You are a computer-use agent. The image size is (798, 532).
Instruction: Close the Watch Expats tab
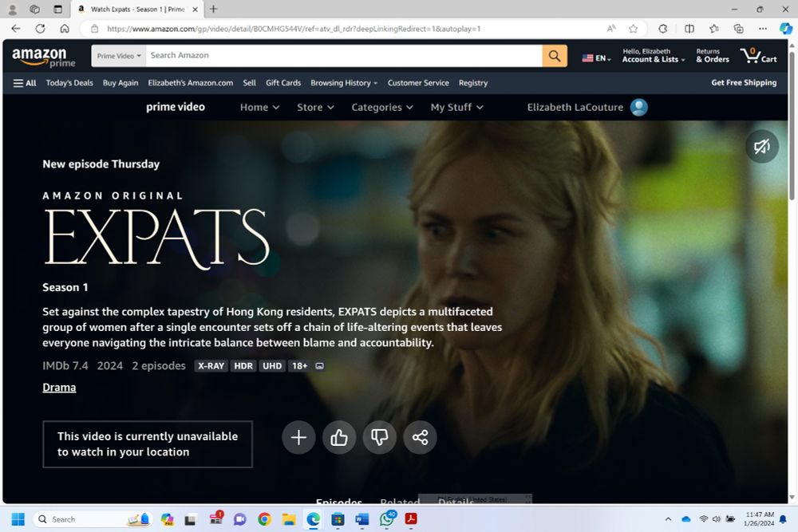point(195,9)
